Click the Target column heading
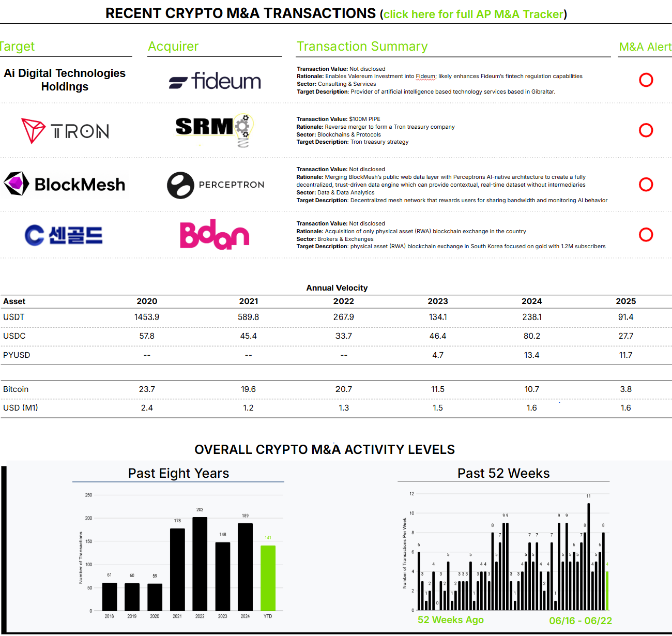Screen dimensions: 672x636 click(17, 47)
